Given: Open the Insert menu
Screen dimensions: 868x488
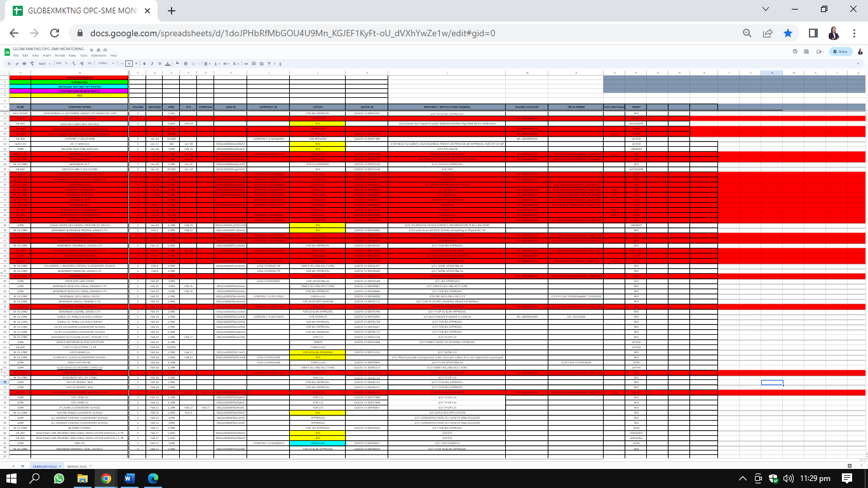Looking at the screenshot, I should [x=47, y=55].
